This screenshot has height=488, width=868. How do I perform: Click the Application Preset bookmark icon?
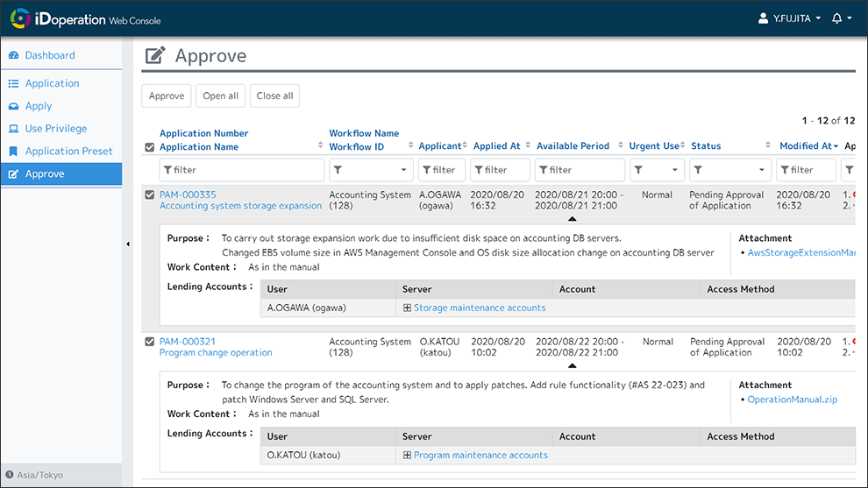(x=14, y=151)
